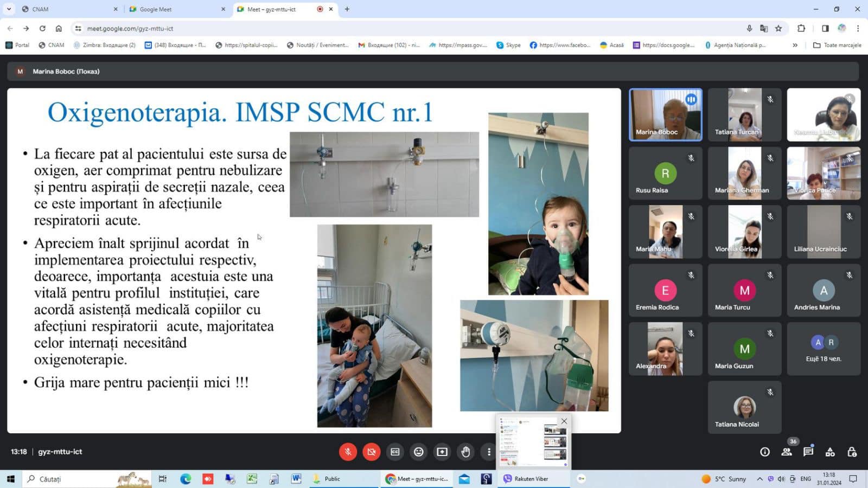
Task: Click the self-view screen preview thumbnail
Action: (x=533, y=442)
